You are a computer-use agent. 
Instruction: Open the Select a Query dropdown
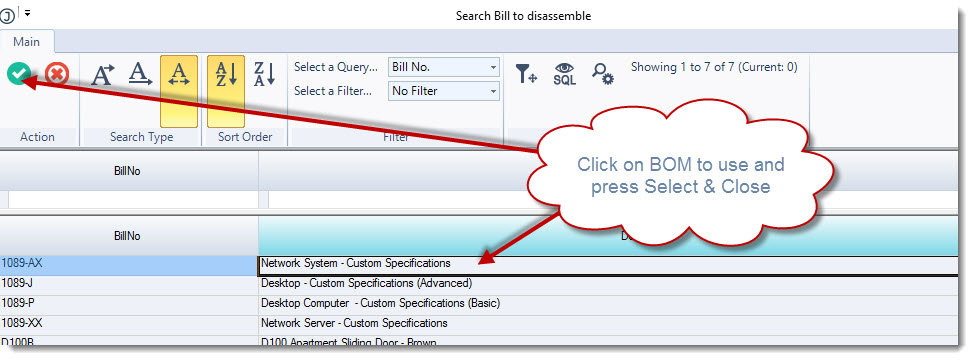444,67
